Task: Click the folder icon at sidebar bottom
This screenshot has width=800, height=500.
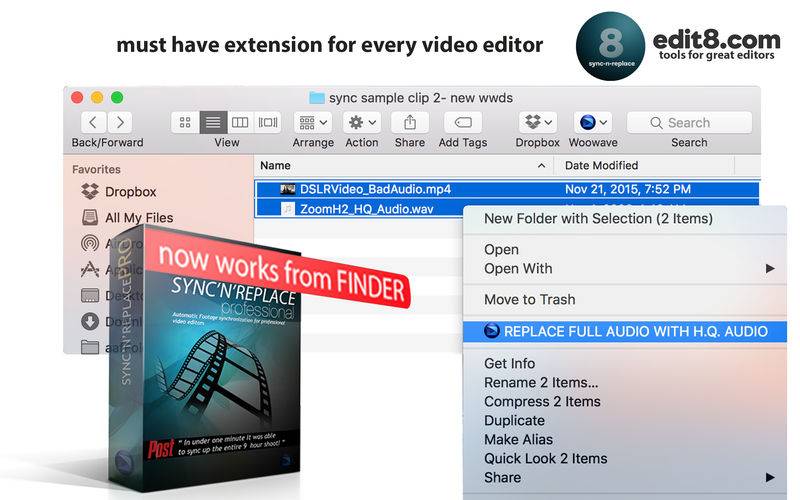Action: tap(90, 347)
